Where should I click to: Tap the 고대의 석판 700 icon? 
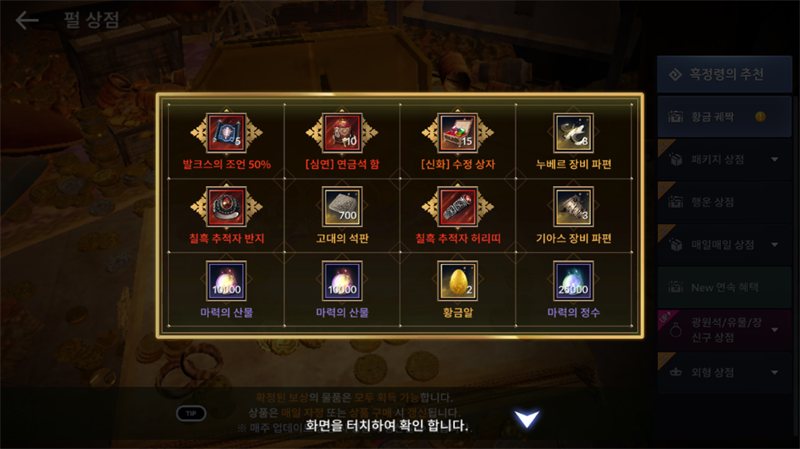[x=342, y=207]
